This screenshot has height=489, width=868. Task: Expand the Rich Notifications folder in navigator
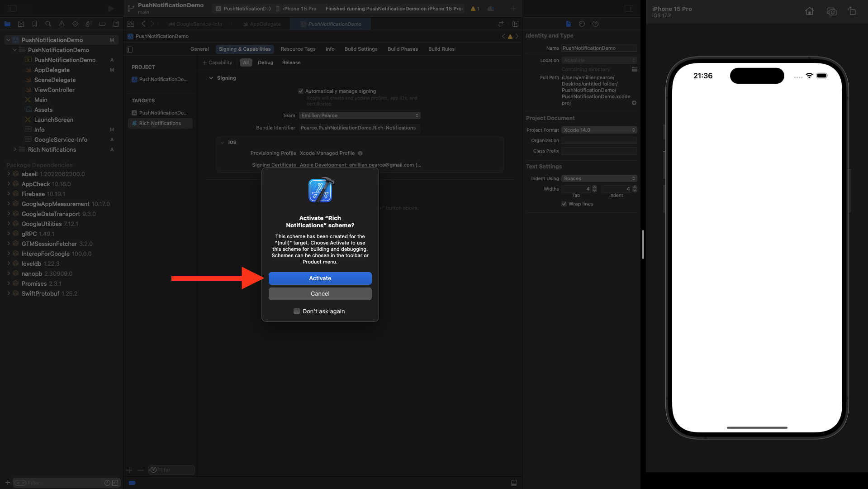pos(15,149)
